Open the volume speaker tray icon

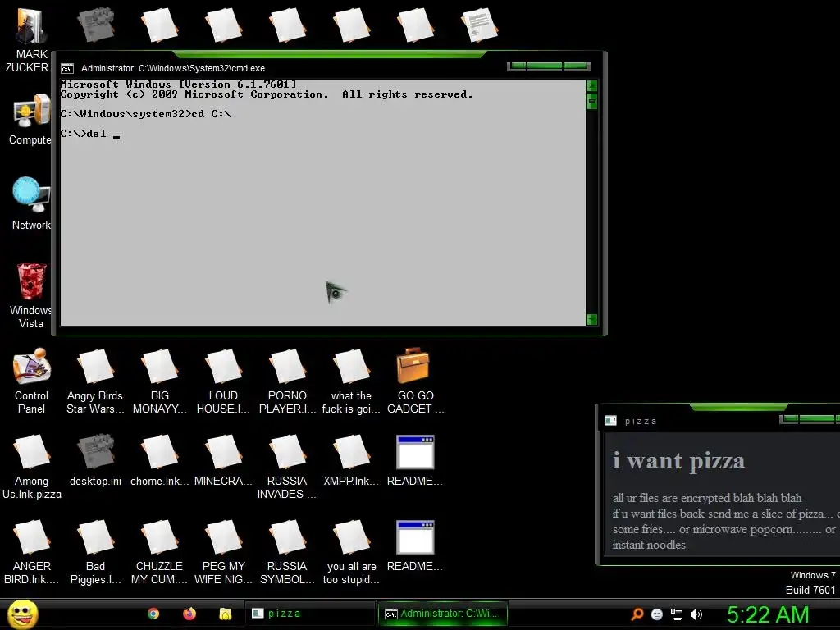tap(696, 614)
